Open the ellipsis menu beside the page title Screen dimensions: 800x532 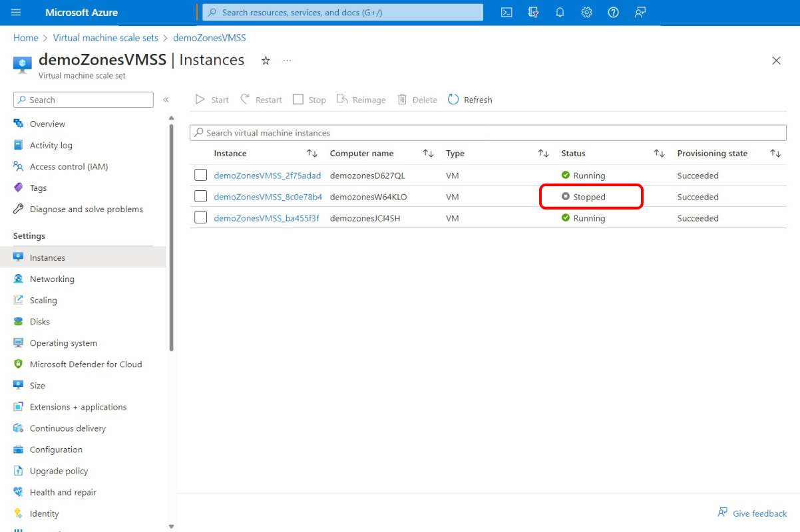pos(287,60)
